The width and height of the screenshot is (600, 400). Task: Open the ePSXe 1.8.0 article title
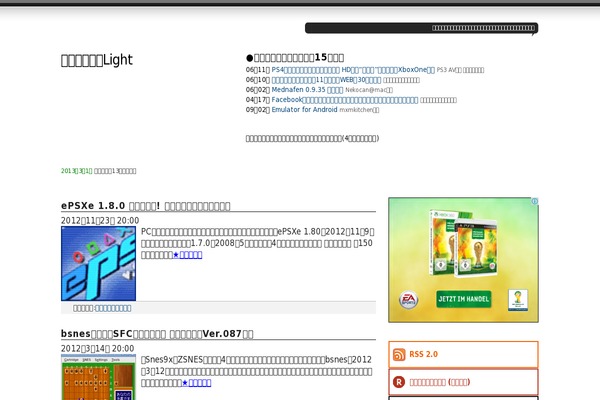coord(146,206)
